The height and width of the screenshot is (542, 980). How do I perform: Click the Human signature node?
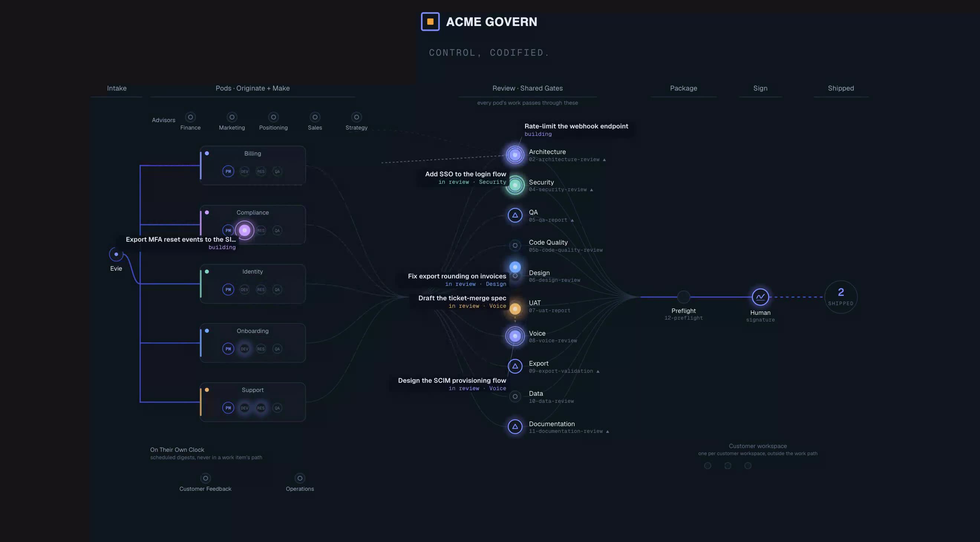[x=760, y=297]
